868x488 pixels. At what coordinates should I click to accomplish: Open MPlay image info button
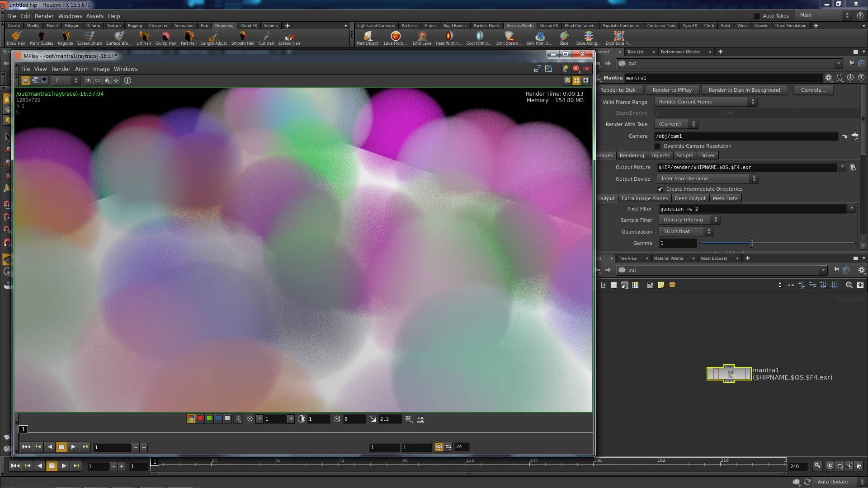tap(127, 80)
